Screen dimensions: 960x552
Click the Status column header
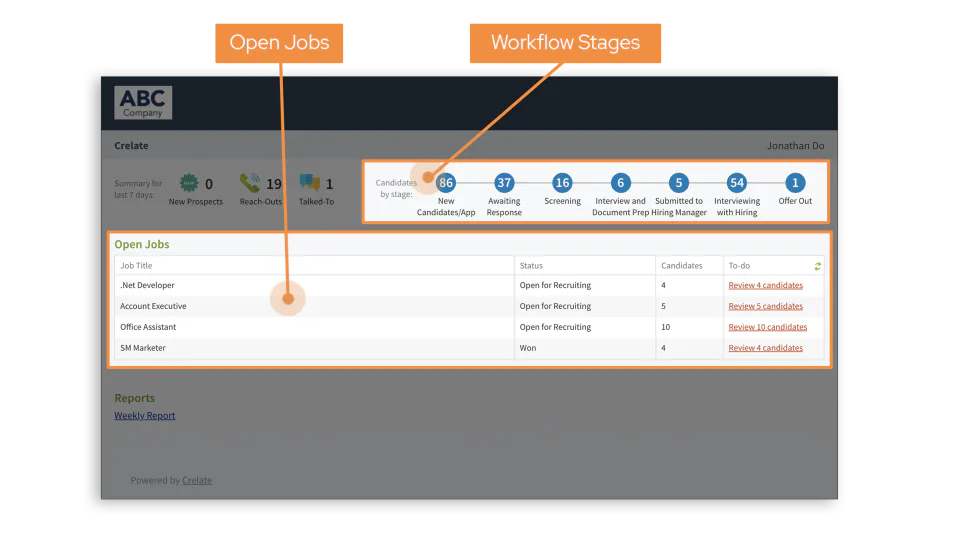coord(531,266)
